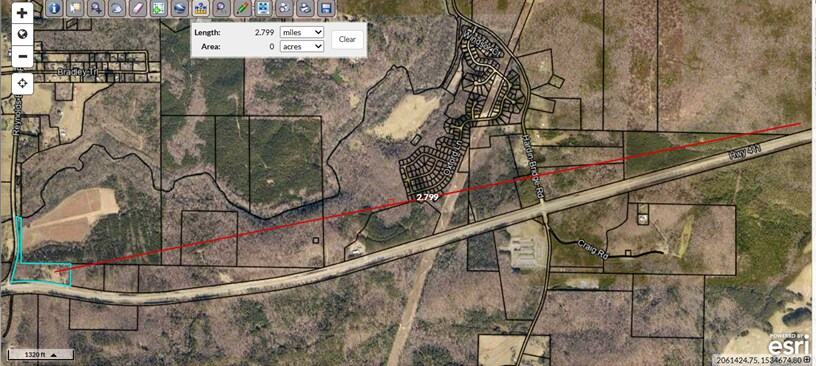
Task: Pick the pink eraser tool
Action: [137, 7]
